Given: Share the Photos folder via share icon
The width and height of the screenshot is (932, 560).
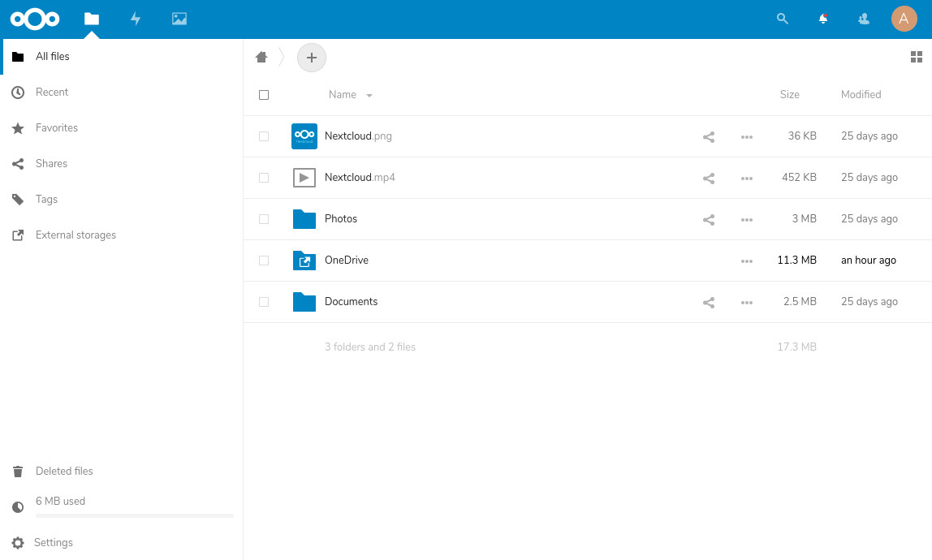Looking at the screenshot, I should click(709, 220).
